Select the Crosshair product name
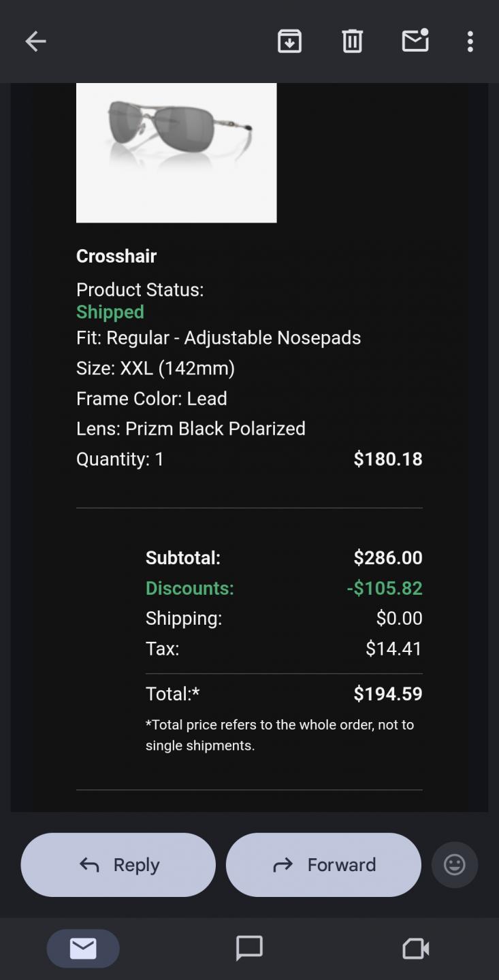 (116, 256)
